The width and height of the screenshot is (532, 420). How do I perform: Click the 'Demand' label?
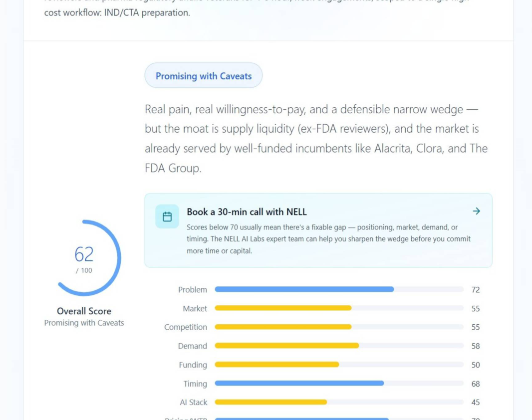point(192,346)
